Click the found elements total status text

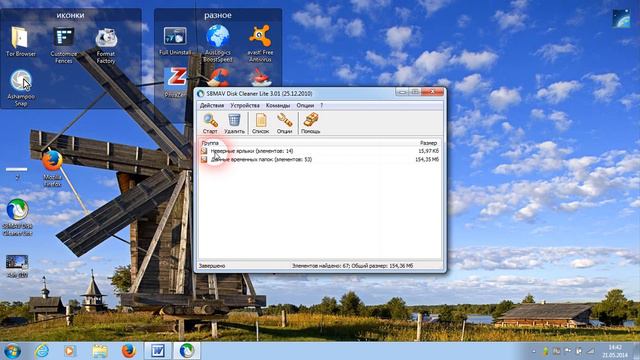352,266
